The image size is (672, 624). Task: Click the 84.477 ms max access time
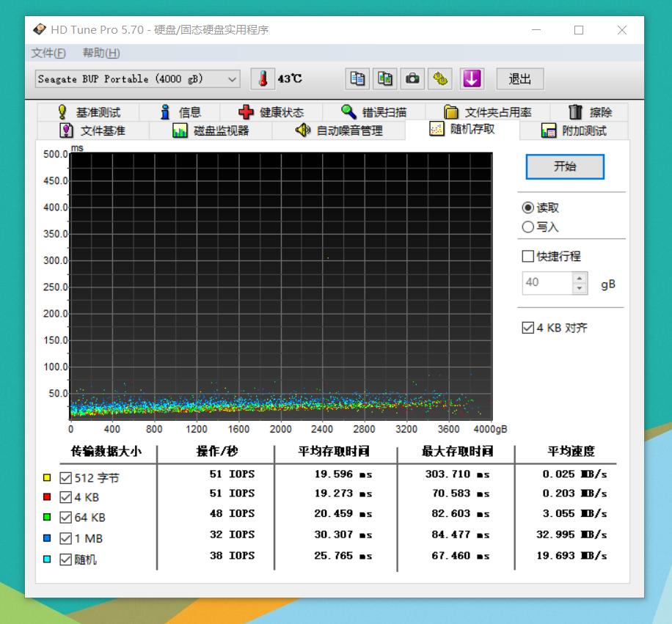(460, 535)
